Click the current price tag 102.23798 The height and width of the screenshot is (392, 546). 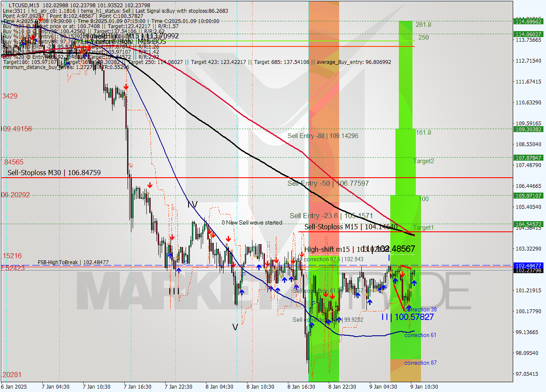point(529,270)
